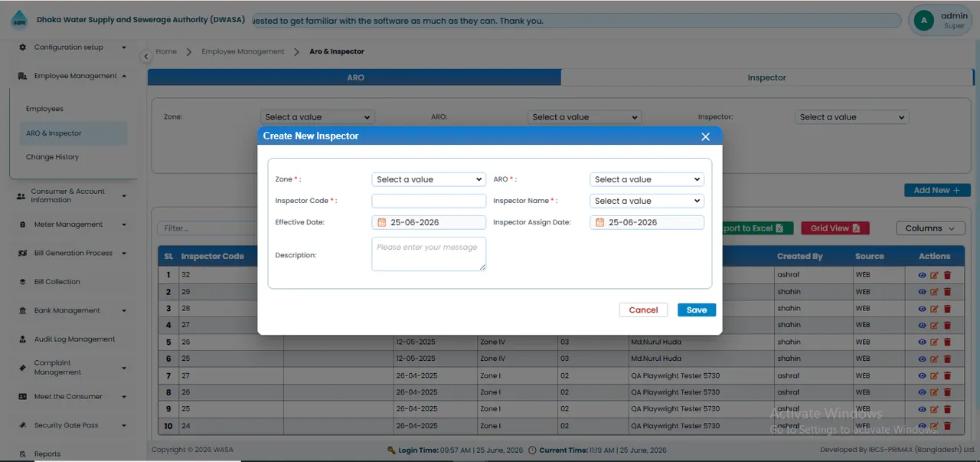Edit row 5 with the pencil icon
Screen dimensions: 980x462
click(x=934, y=342)
